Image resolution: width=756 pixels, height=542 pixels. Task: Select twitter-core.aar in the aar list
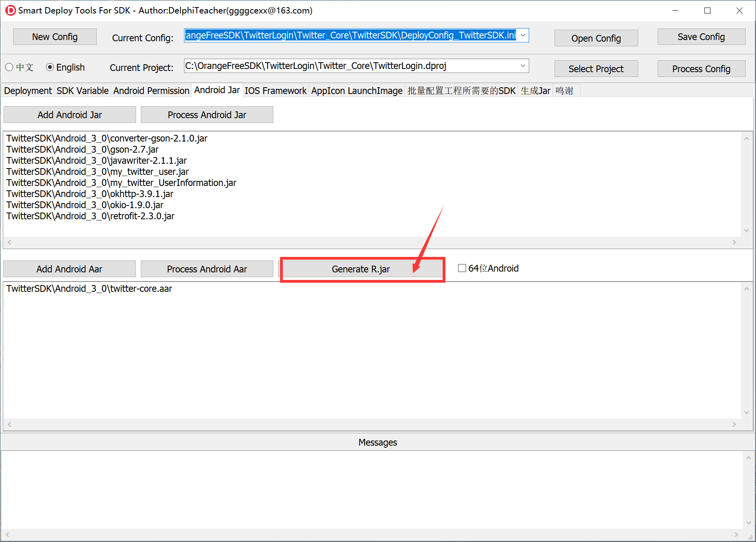tap(89, 289)
